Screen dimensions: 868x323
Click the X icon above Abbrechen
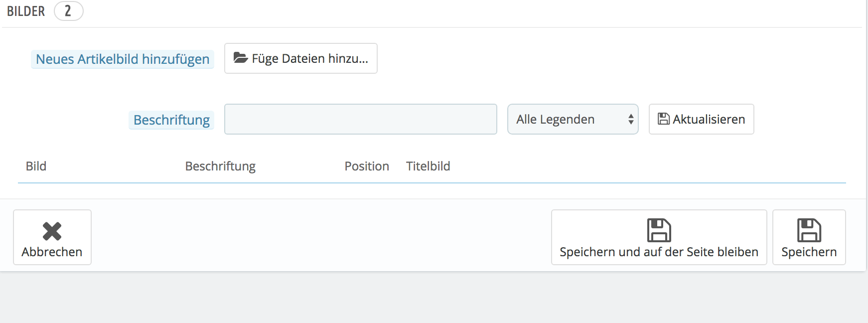(x=52, y=231)
